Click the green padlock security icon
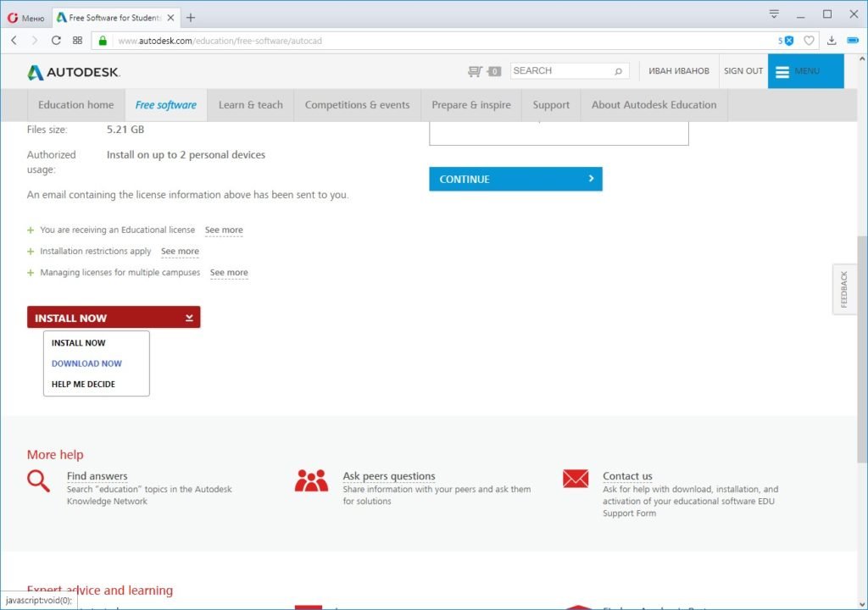868x610 pixels. pyautogui.click(x=103, y=41)
